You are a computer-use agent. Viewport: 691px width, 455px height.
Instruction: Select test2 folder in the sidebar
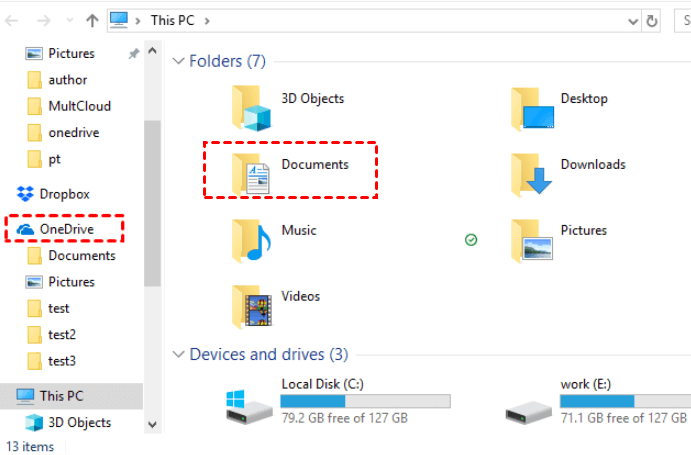(62, 334)
